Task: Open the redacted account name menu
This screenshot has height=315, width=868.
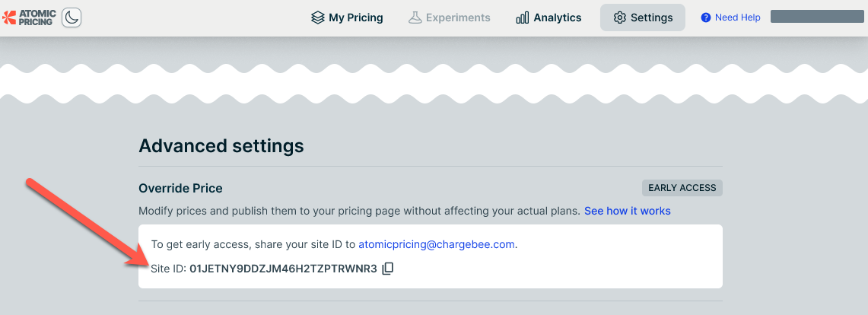Action: (x=816, y=17)
